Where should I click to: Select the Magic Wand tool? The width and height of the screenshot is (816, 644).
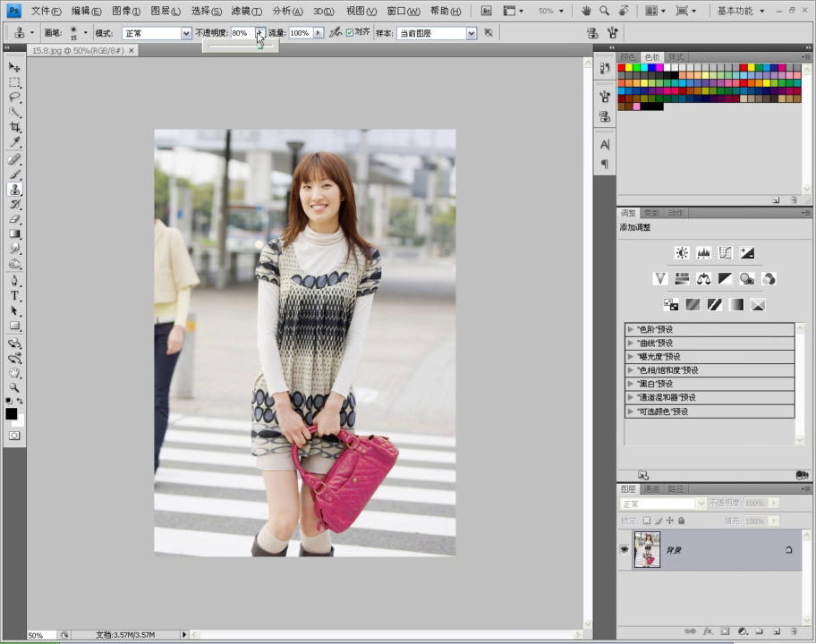(14, 113)
